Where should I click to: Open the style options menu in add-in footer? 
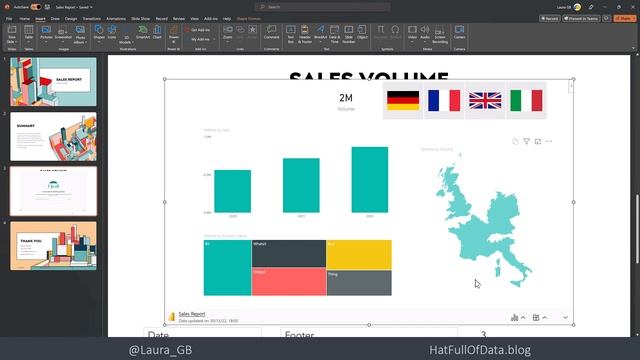(x=539, y=318)
